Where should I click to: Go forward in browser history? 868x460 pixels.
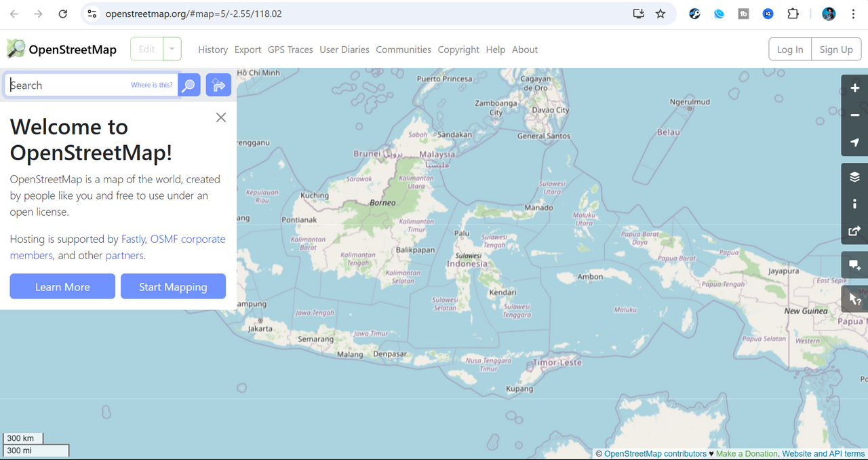click(x=39, y=14)
